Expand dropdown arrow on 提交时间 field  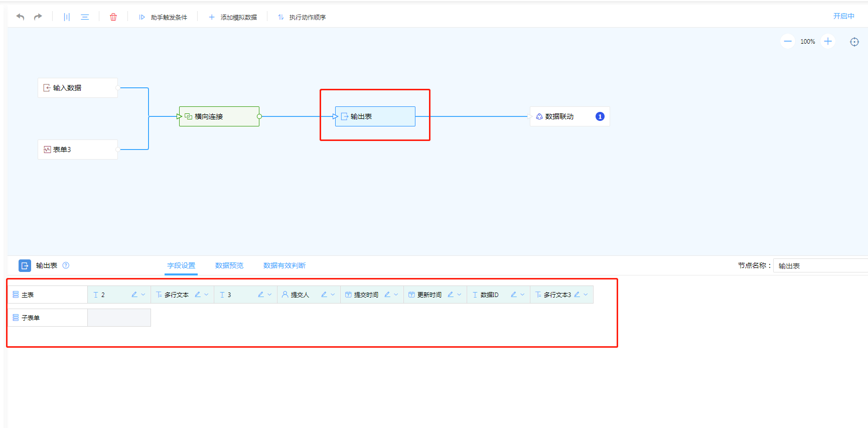(396, 295)
